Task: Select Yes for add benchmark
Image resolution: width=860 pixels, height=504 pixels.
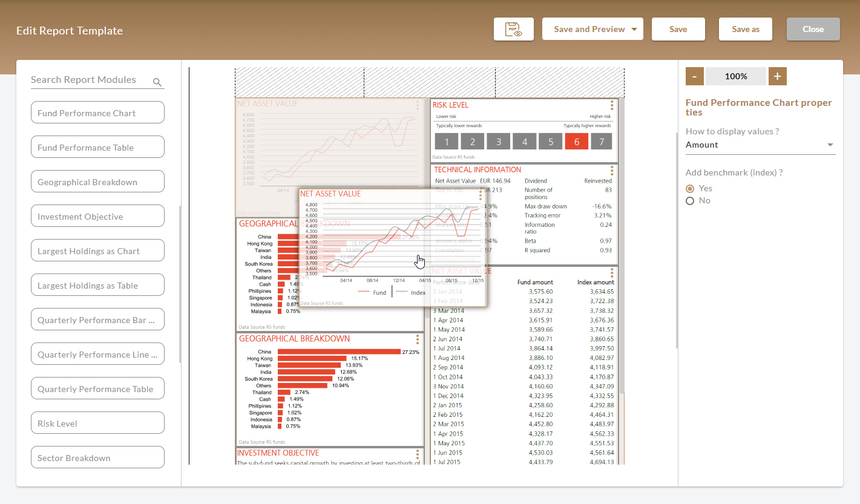Action: pyautogui.click(x=690, y=189)
